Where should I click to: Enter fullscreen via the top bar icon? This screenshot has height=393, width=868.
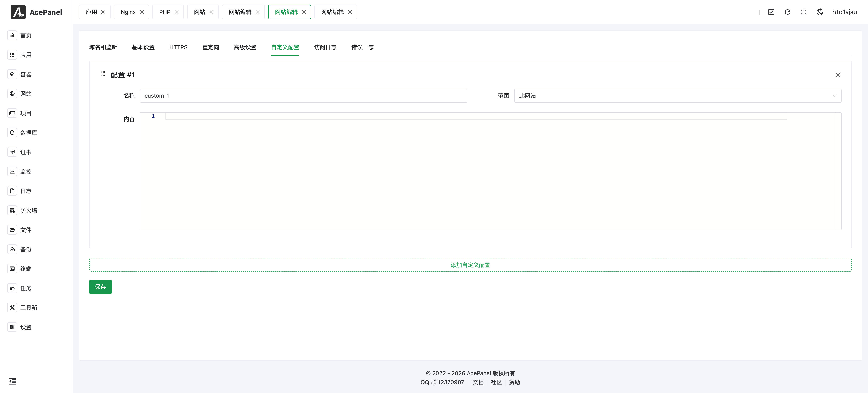804,12
